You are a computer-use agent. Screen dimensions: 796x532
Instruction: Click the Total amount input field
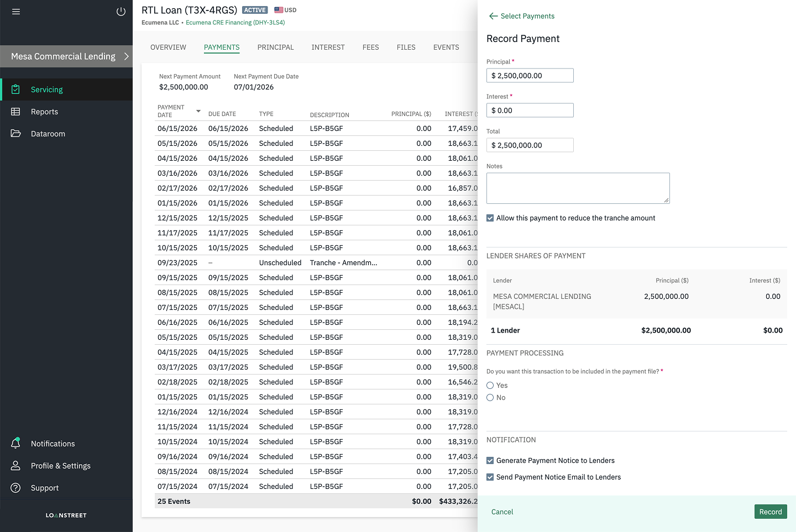[530, 145]
